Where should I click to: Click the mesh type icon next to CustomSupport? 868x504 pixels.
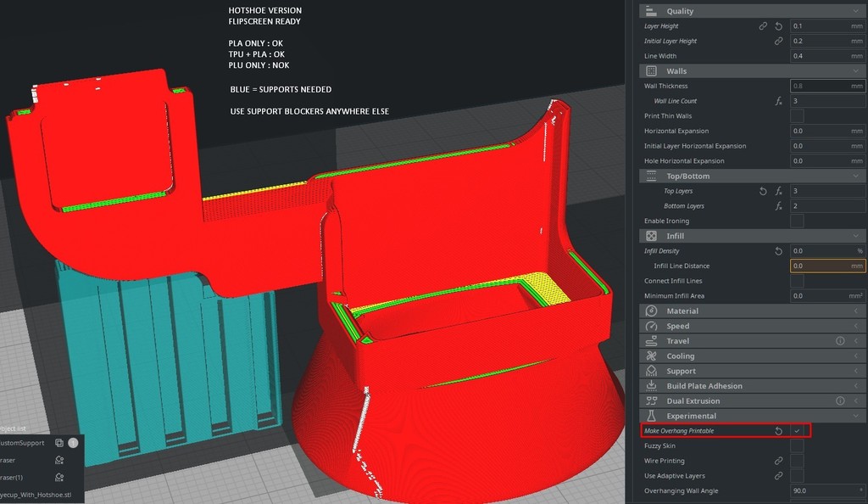click(x=59, y=443)
